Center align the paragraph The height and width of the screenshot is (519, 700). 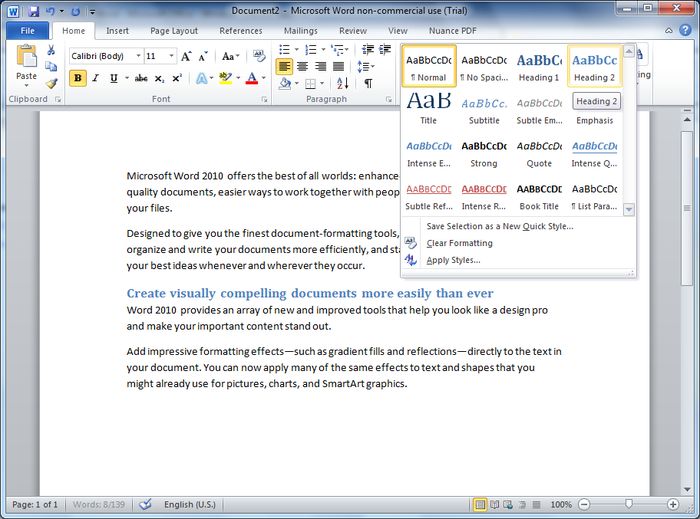point(302,66)
